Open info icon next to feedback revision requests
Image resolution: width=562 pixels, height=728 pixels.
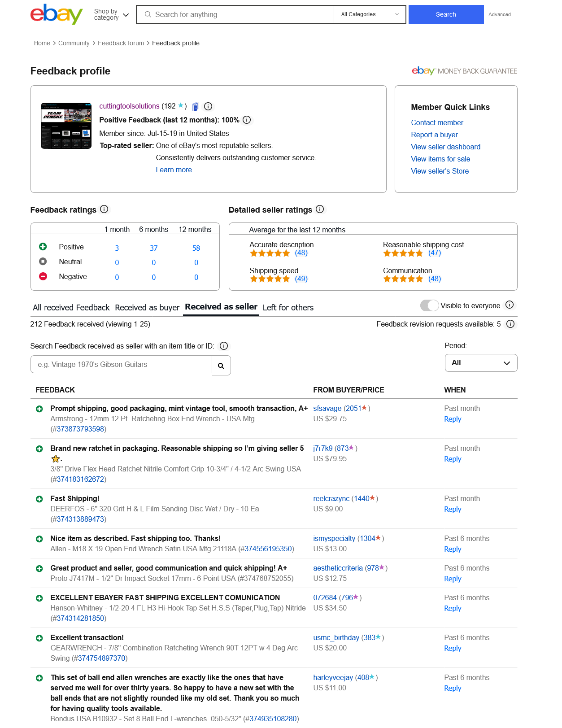click(510, 324)
